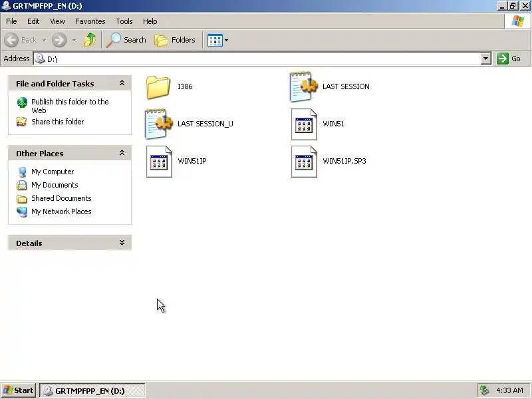Click the Start button
This screenshot has height=399, width=532.
pyautogui.click(x=19, y=390)
